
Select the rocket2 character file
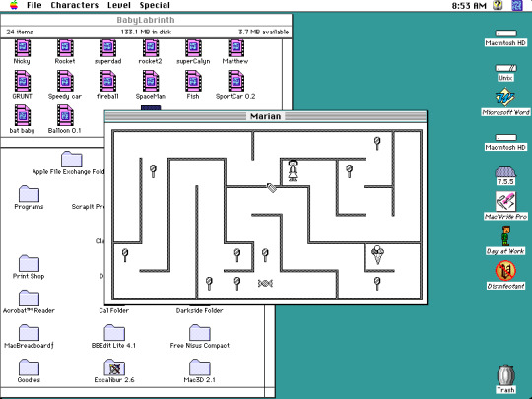(151, 48)
